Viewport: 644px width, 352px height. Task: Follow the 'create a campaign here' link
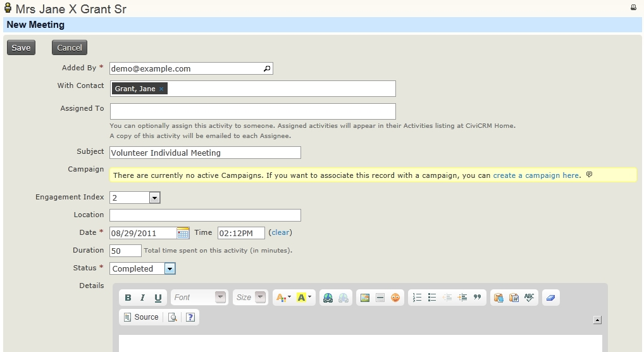click(x=536, y=175)
